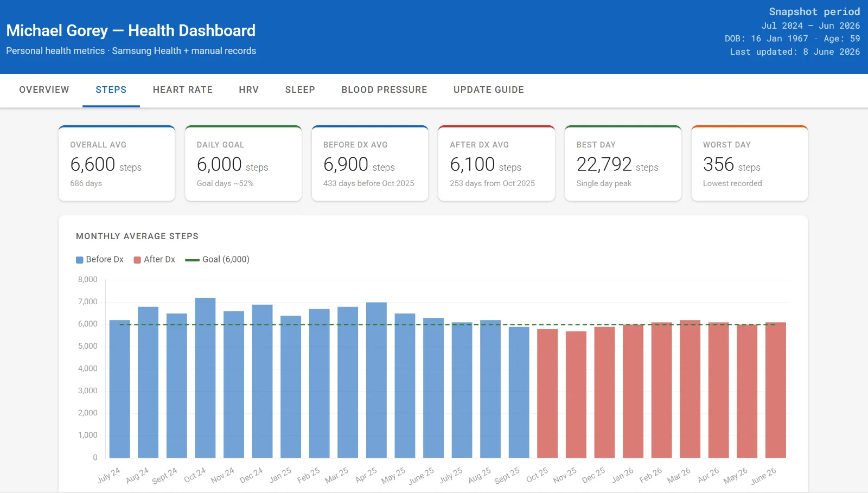The height and width of the screenshot is (493, 868).
Task: Click the Apr 25 bar in chart
Action: click(376, 380)
